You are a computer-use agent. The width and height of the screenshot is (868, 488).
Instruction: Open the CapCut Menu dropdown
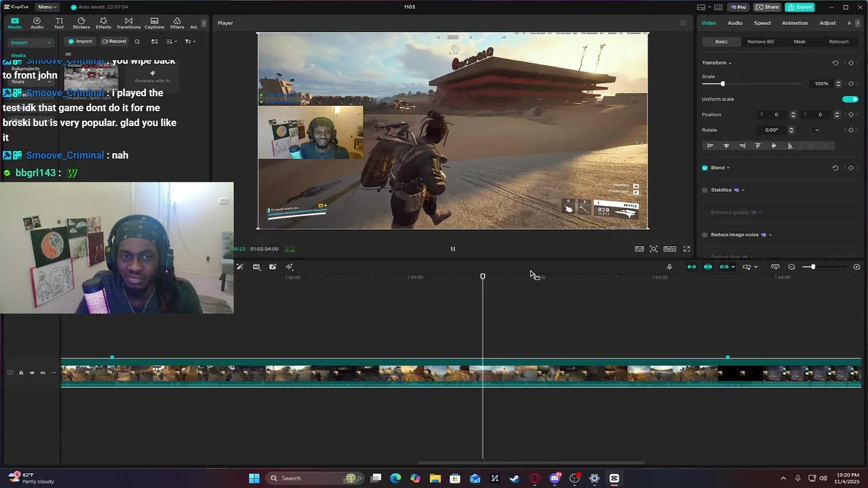click(46, 7)
